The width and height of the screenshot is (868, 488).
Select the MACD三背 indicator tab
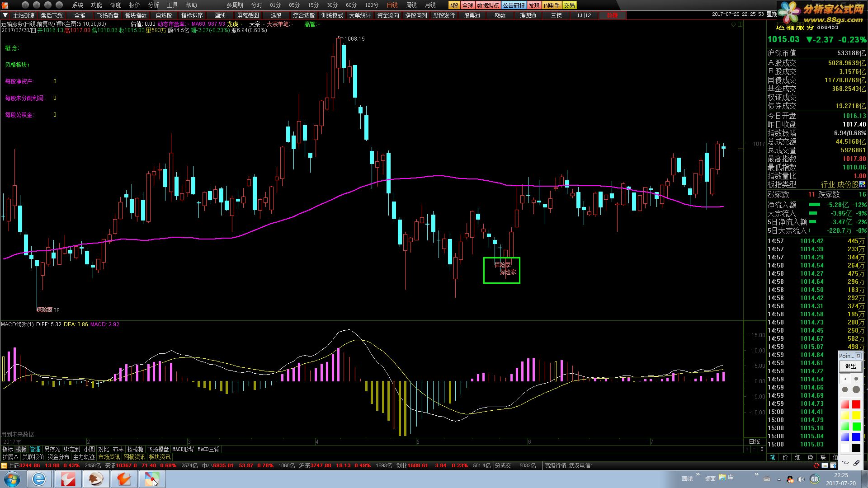coord(208,449)
